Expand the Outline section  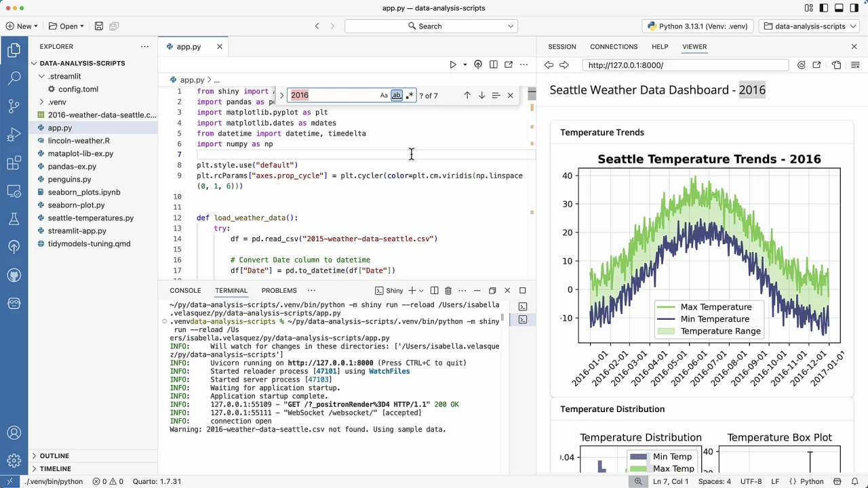click(54, 455)
